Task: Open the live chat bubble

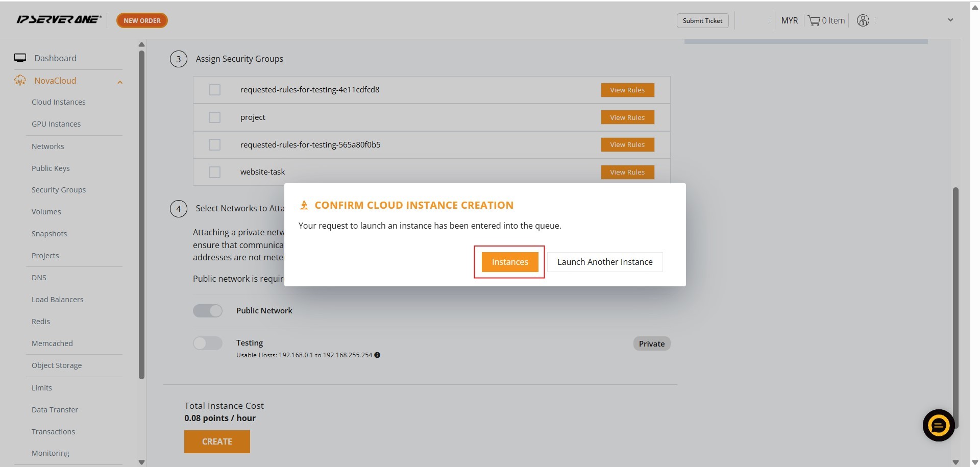Action: pyautogui.click(x=938, y=425)
